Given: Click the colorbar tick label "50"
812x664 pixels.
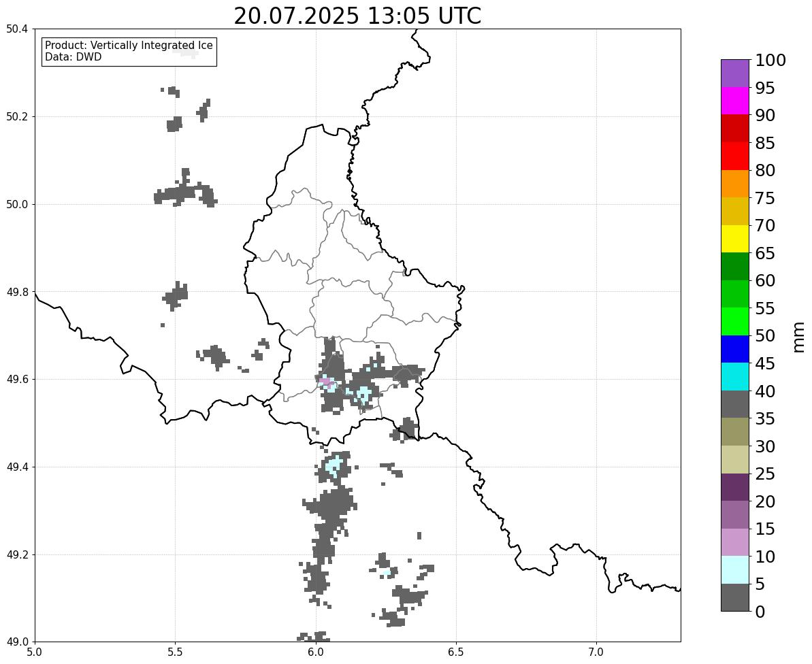Looking at the screenshot, I should pos(765,336).
